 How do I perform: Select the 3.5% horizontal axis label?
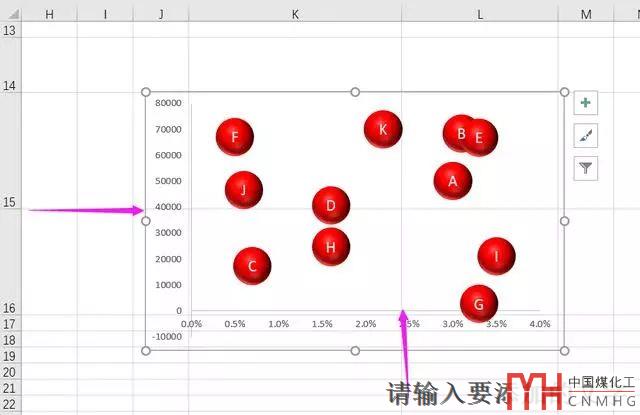(x=496, y=324)
